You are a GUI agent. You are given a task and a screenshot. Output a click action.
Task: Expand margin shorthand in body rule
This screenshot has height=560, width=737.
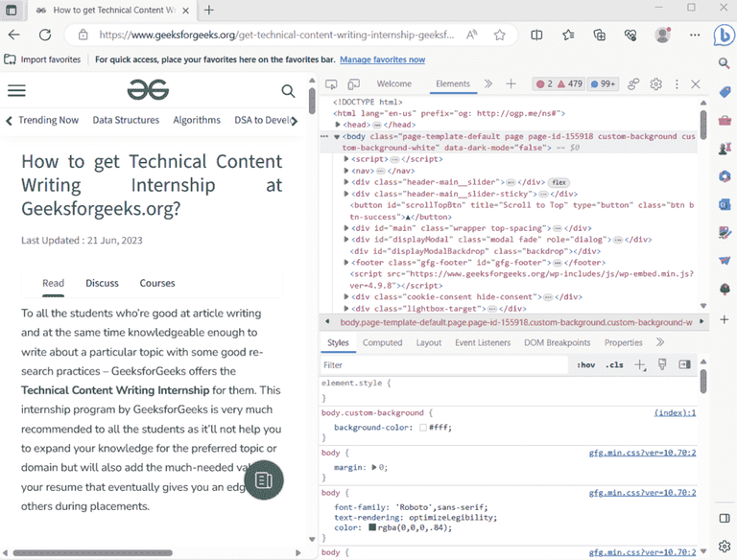tap(374, 467)
